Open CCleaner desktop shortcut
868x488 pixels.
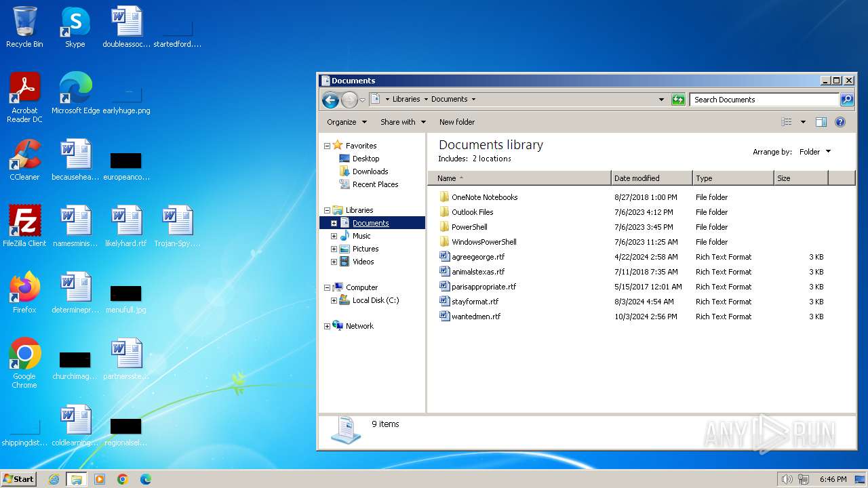click(24, 160)
